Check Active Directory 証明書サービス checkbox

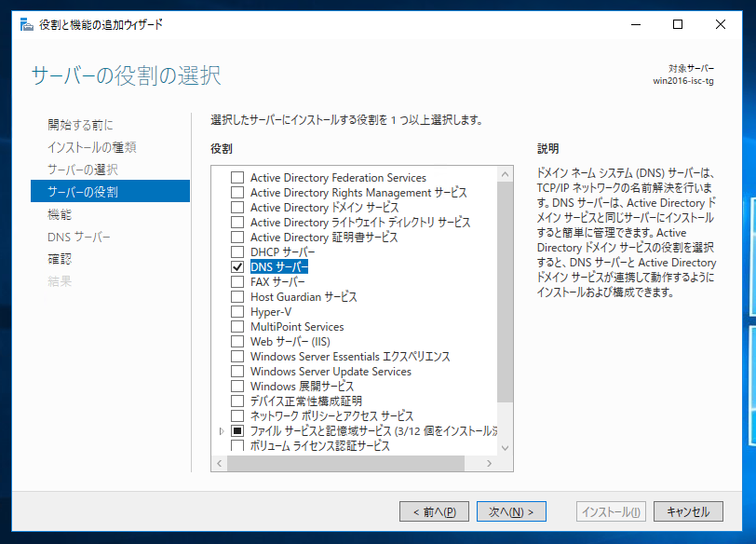237,238
